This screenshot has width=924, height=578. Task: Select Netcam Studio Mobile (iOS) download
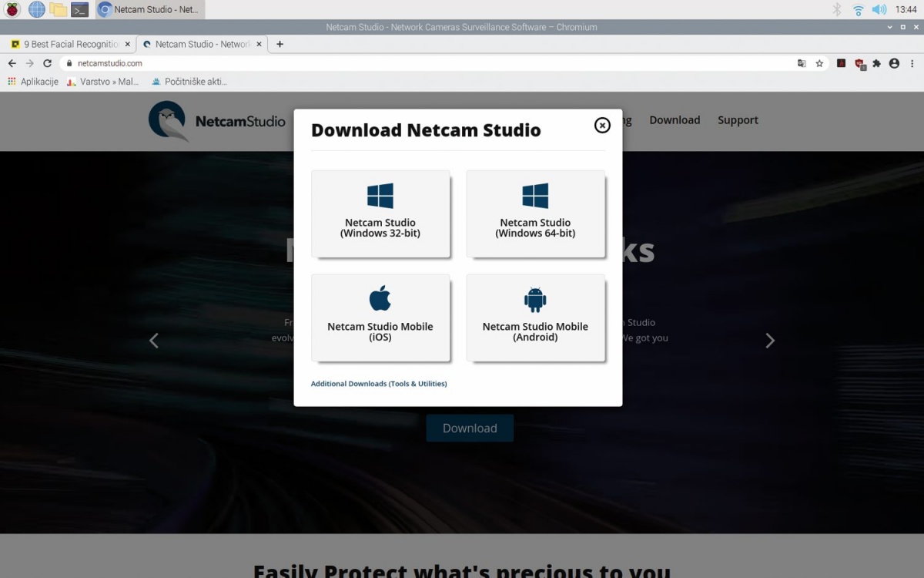pos(380,318)
